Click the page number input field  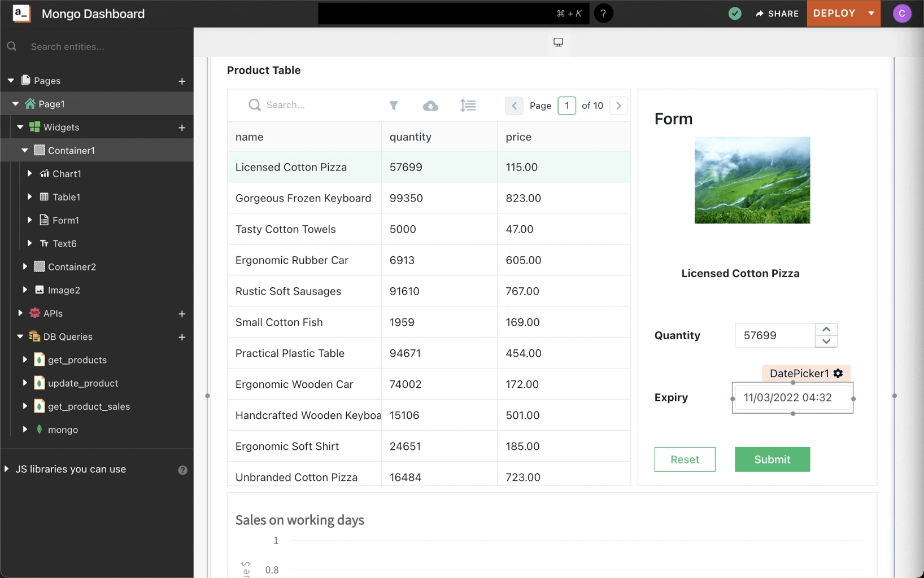pyautogui.click(x=566, y=106)
